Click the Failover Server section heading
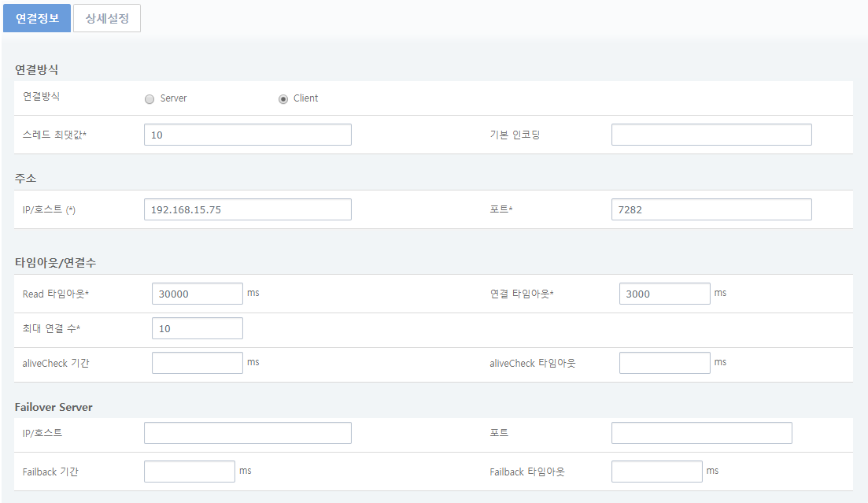This screenshot has width=868, height=503. pyautogui.click(x=54, y=407)
